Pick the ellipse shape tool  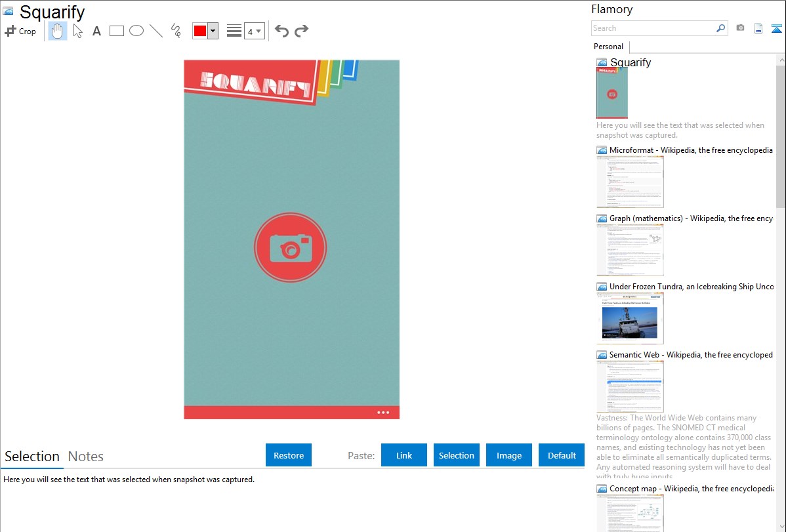(x=136, y=31)
